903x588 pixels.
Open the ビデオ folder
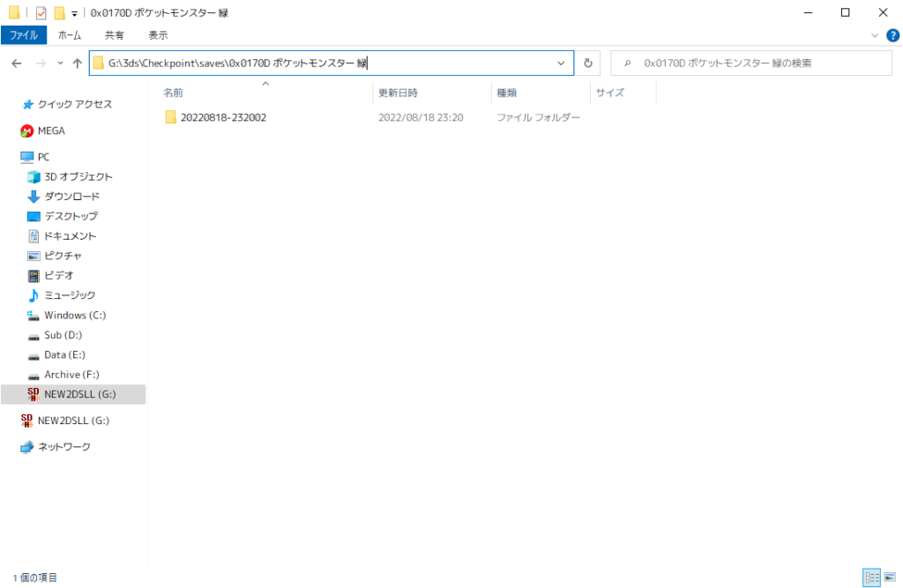pyautogui.click(x=59, y=275)
